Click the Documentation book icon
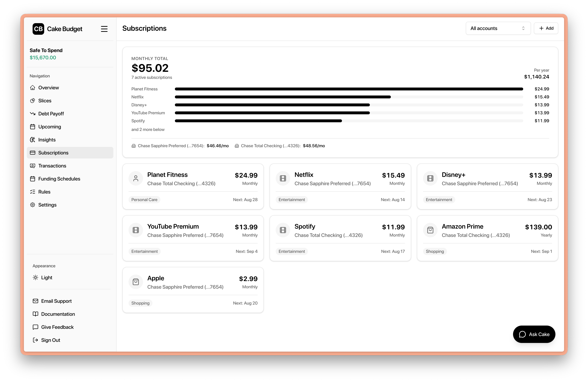The width and height of the screenshot is (588, 382). click(36, 314)
